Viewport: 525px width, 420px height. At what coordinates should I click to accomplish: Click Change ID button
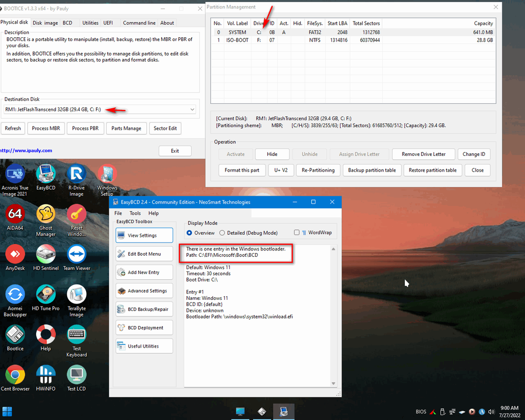click(474, 154)
